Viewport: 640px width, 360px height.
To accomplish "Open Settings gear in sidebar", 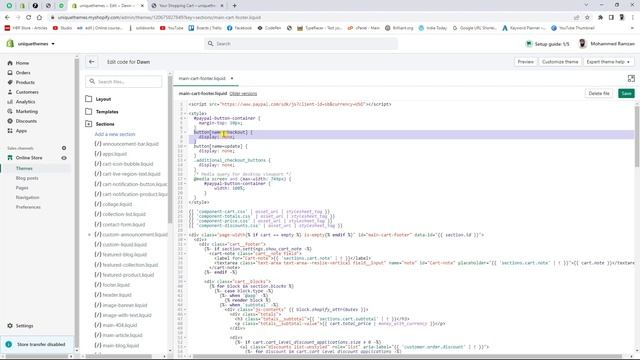I will coord(10,326).
